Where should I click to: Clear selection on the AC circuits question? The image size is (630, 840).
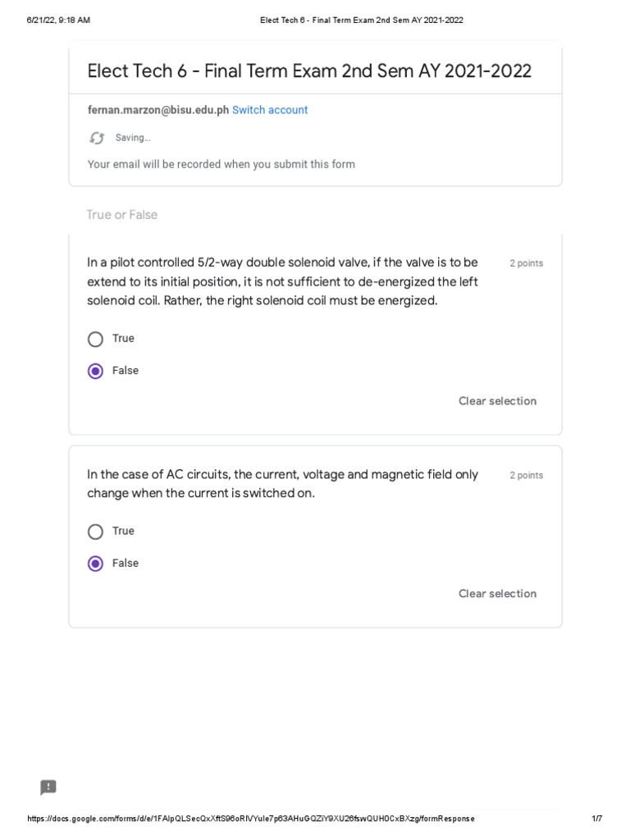click(x=497, y=594)
